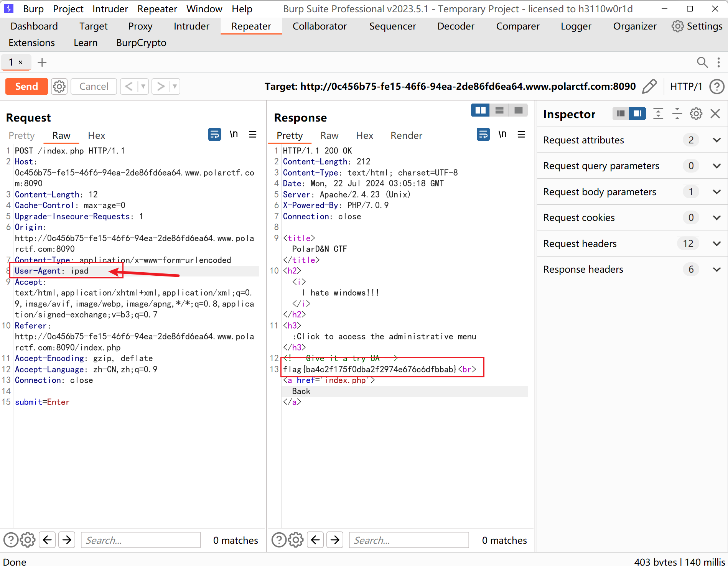The height and width of the screenshot is (566, 728).
Task: Toggle response non-printable characters \n
Action: pos(502,134)
